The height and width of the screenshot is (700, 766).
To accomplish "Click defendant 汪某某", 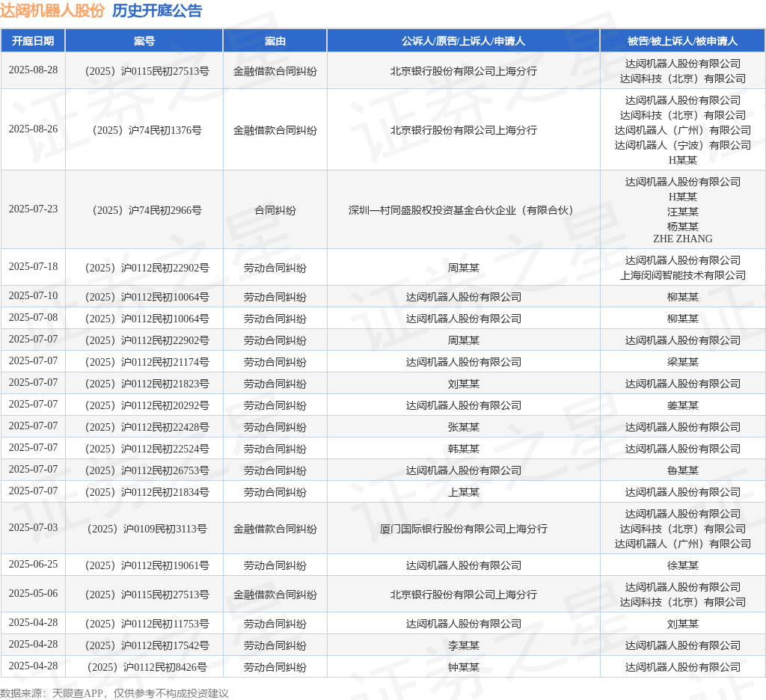I will pyautogui.click(x=682, y=212).
